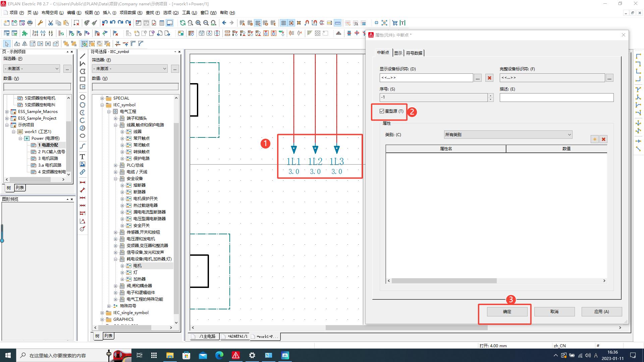Viewport: 644px width, 362px height.
Task: Uncheck the 星型源 (T) checkbox
Action: click(382, 111)
